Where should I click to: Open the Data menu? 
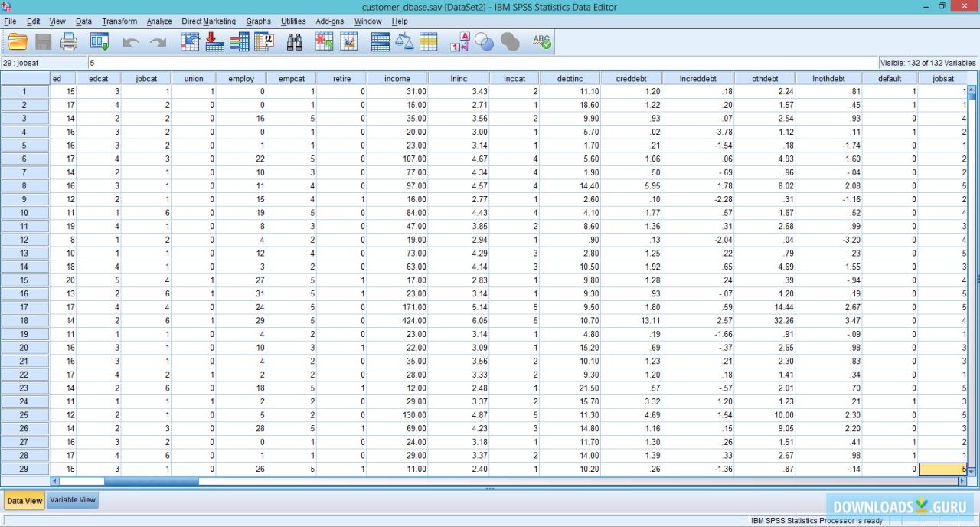click(84, 21)
